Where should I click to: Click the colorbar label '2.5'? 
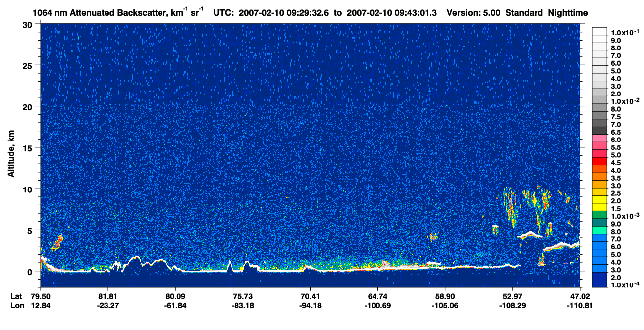point(616,193)
